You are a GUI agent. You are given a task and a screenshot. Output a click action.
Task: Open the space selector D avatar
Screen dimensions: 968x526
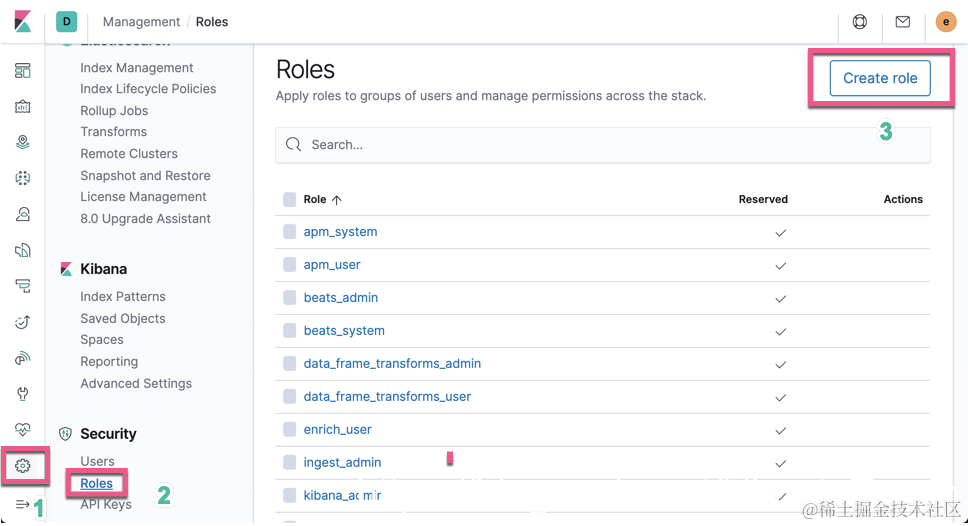[x=67, y=22]
